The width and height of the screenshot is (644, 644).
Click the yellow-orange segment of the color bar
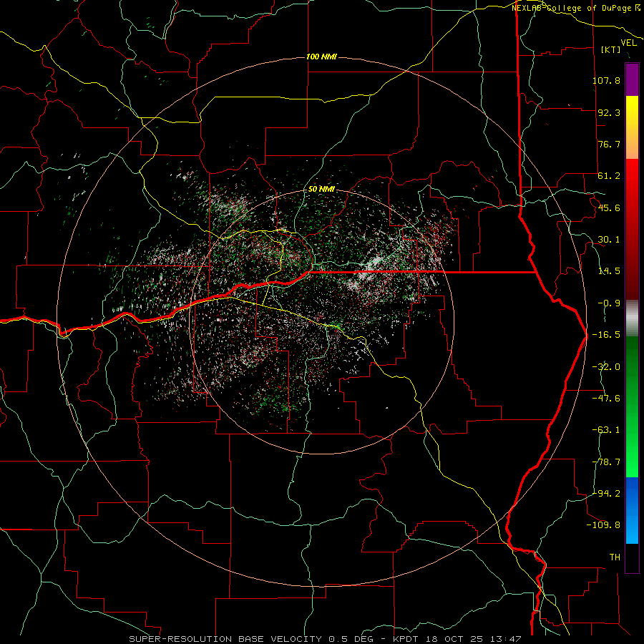(632, 127)
